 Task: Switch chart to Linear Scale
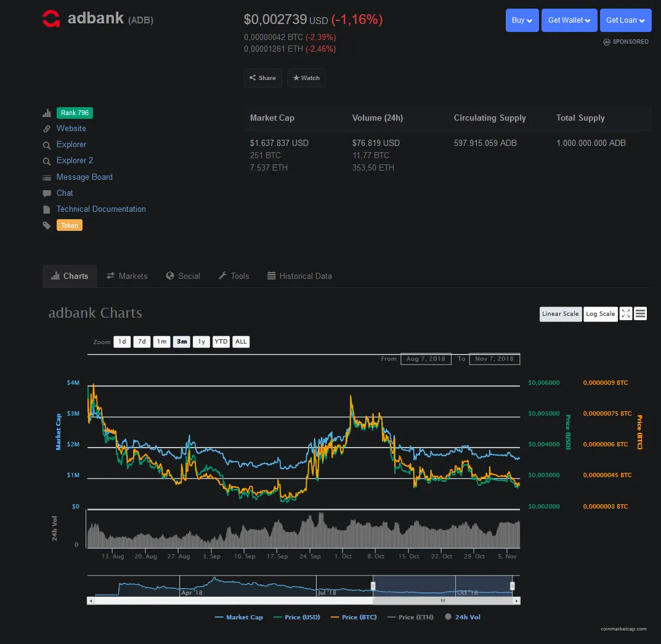(560, 314)
